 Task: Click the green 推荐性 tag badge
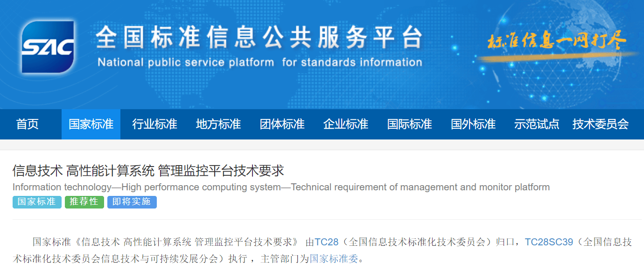[84, 202]
